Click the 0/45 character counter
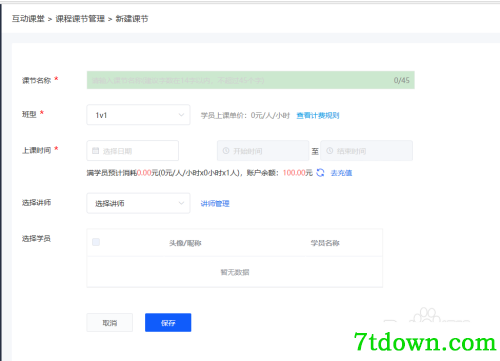 pyautogui.click(x=402, y=80)
